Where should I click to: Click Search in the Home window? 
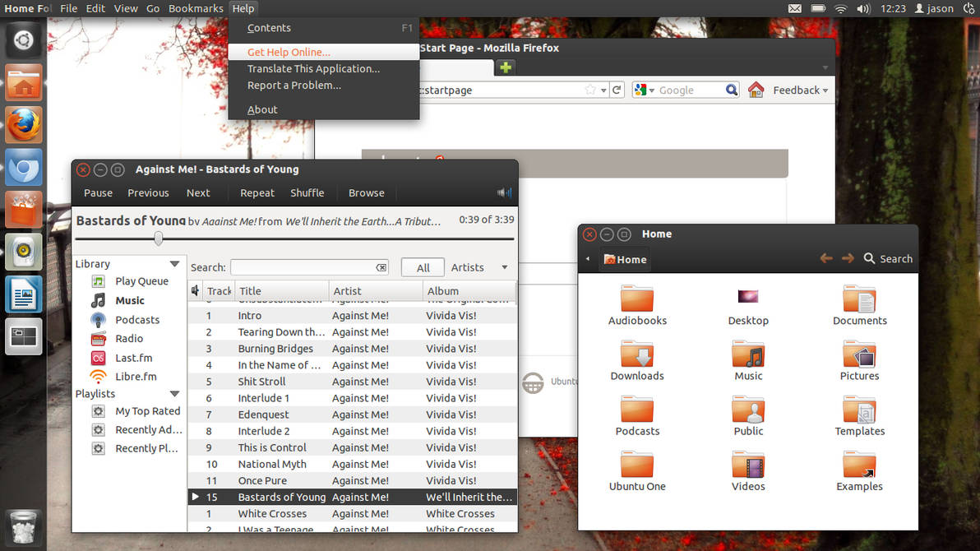click(887, 258)
